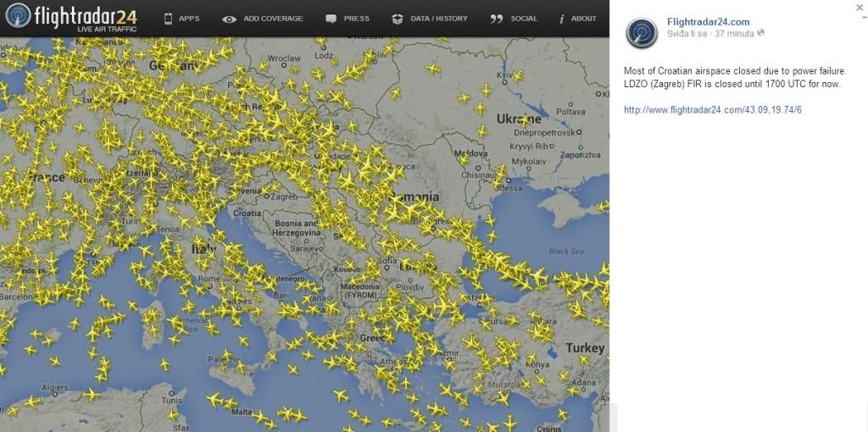Screen dimensions: 868x432
Task: Open the flightradar24.com/43.09,19.74/6 link
Action: (x=712, y=110)
